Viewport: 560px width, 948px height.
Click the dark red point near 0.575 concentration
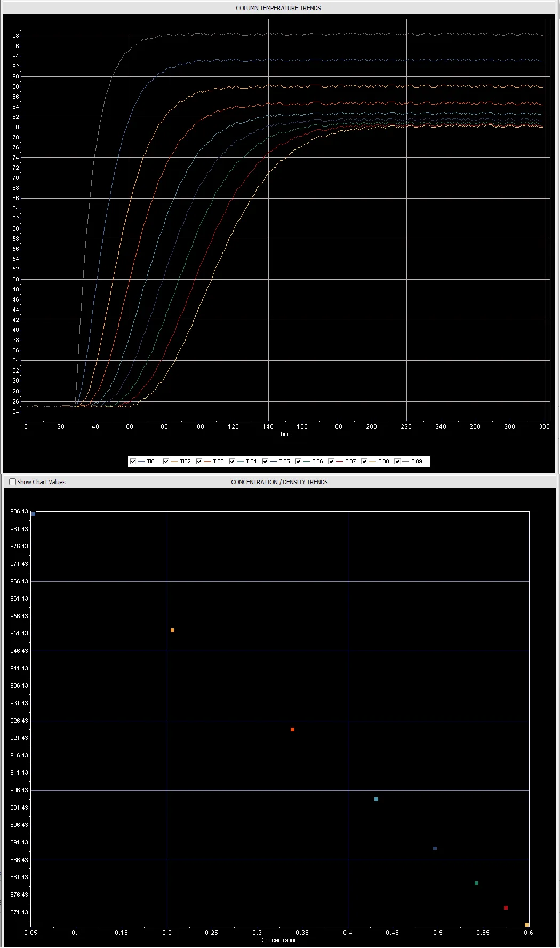506,908
